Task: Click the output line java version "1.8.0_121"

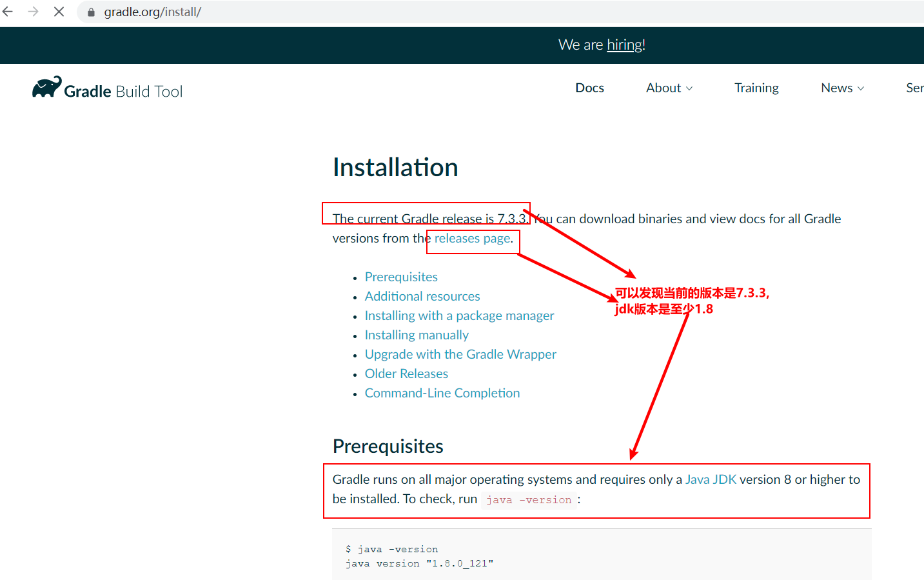Action: coord(419,563)
